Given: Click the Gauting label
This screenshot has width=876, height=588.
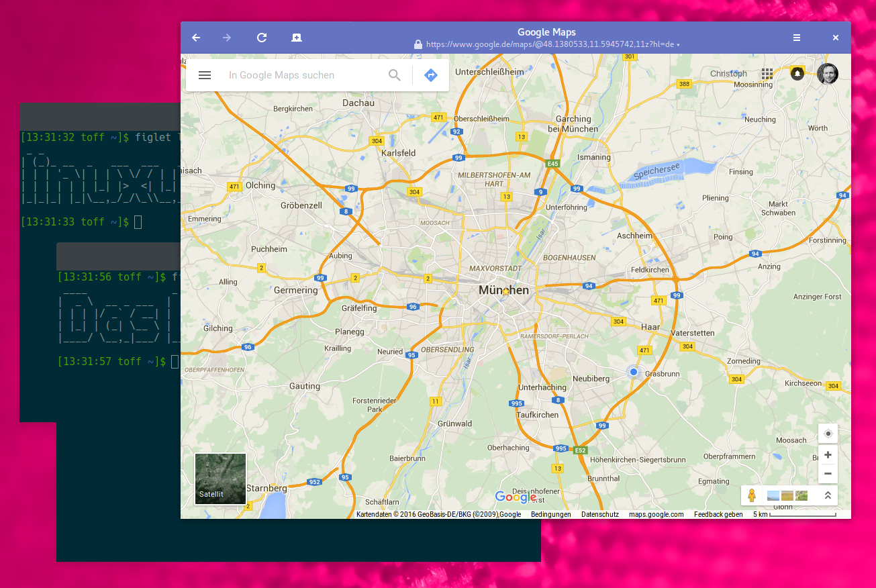Looking at the screenshot, I should point(305,386).
